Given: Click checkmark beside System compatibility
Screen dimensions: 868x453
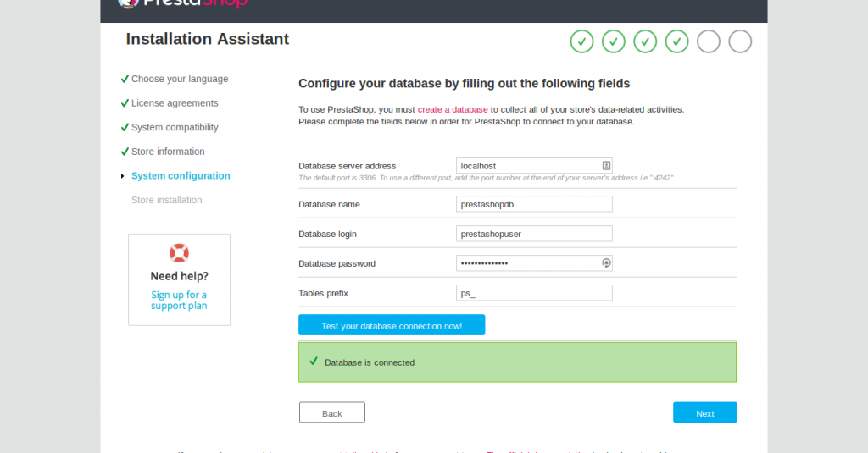Looking at the screenshot, I should pyautogui.click(x=125, y=127).
